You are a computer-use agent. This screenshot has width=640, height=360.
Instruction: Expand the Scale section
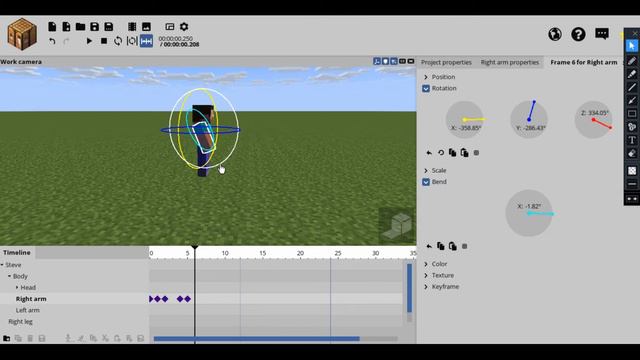pyautogui.click(x=426, y=171)
